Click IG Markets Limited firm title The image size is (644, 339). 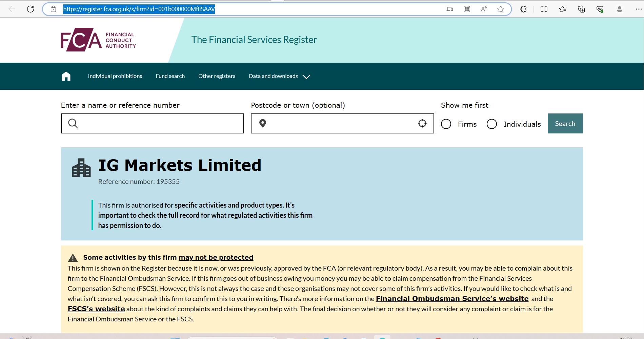pos(180,165)
